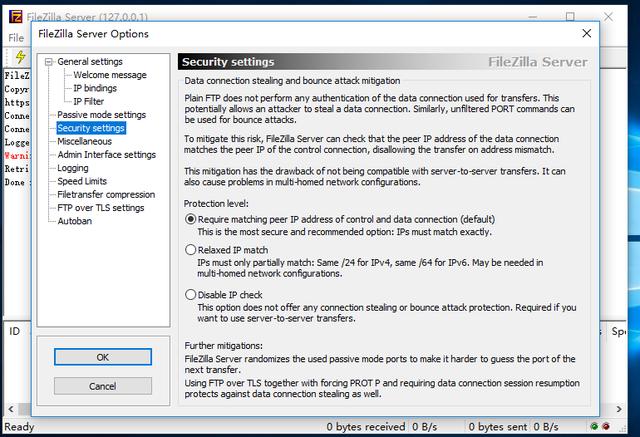Open Autoban settings
This screenshot has width=640, height=437.
pyautogui.click(x=75, y=221)
